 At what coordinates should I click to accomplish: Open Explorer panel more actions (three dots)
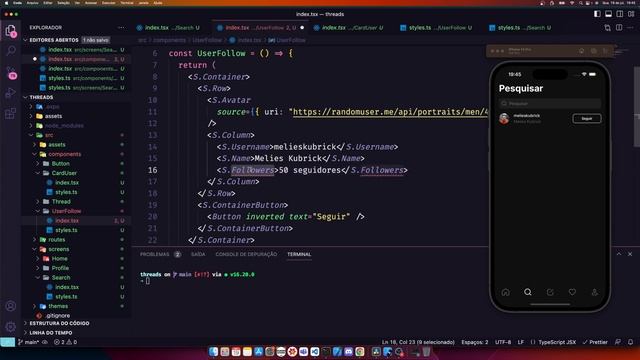[121, 28]
